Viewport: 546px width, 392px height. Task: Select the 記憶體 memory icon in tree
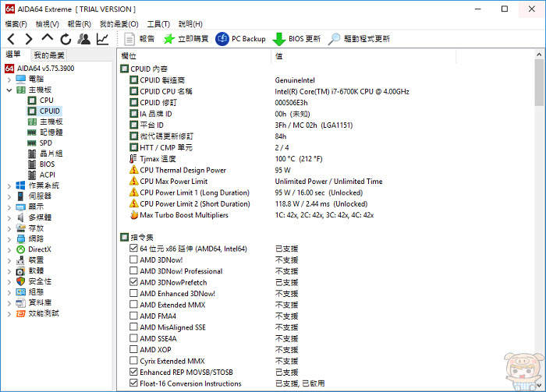tap(32, 132)
